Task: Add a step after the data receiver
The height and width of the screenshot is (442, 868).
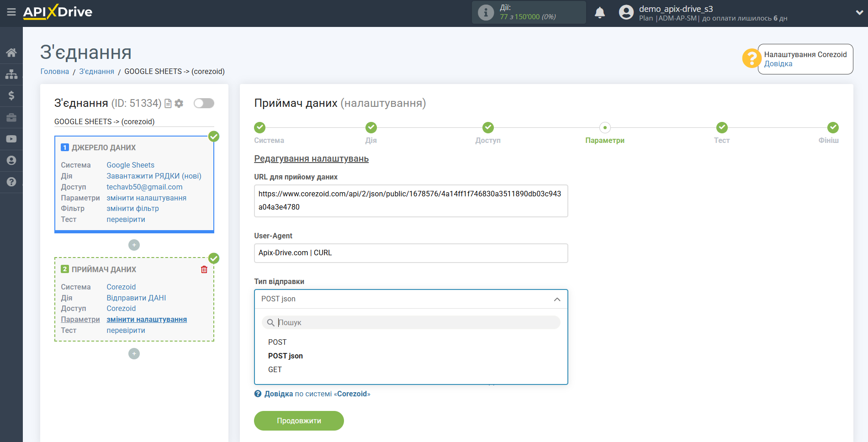Action: click(x=134, y=354)
